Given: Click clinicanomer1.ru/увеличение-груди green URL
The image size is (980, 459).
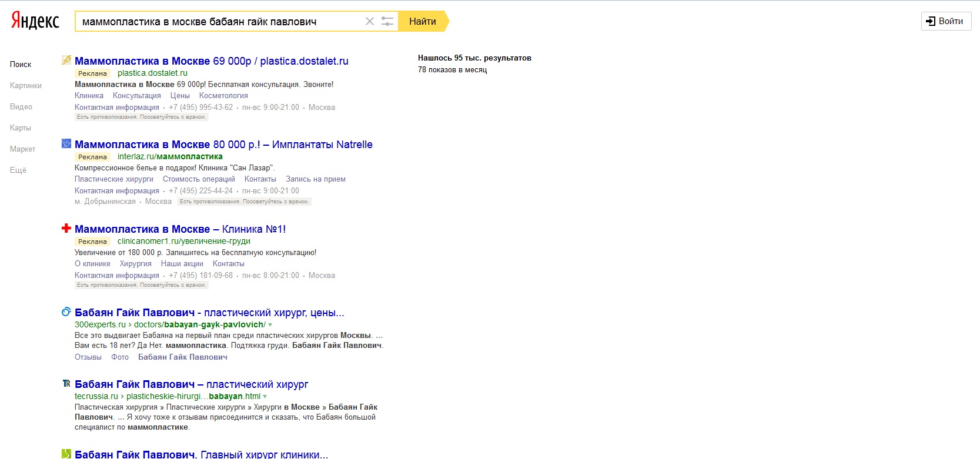Looking at the screenshot, I should (184, 242).
